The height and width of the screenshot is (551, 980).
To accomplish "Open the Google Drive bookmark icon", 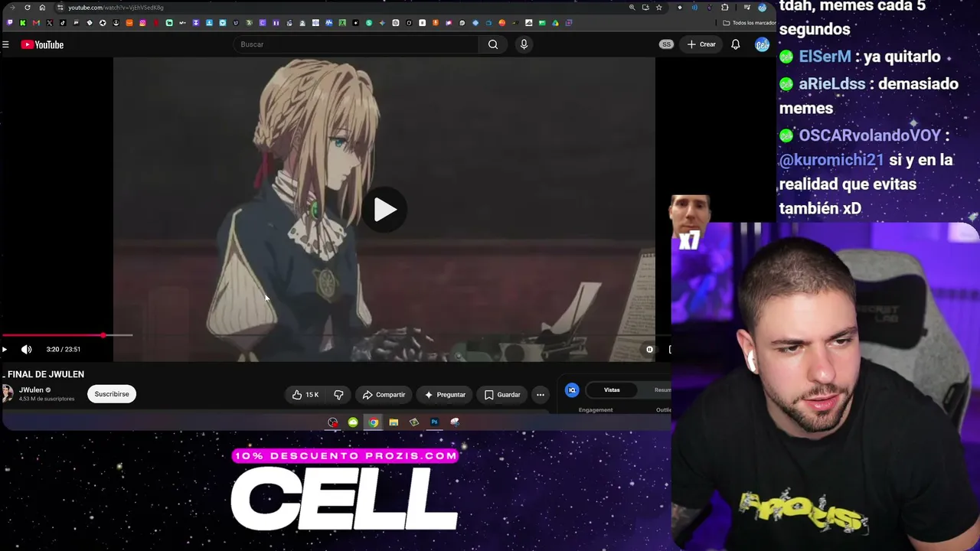I will tap(555, 23).
